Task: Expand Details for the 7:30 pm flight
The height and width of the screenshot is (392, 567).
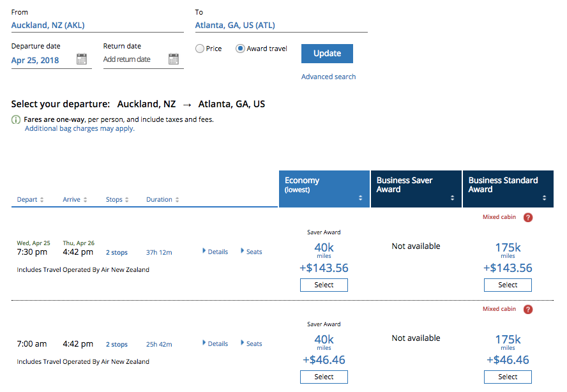Action: point(215,252)
